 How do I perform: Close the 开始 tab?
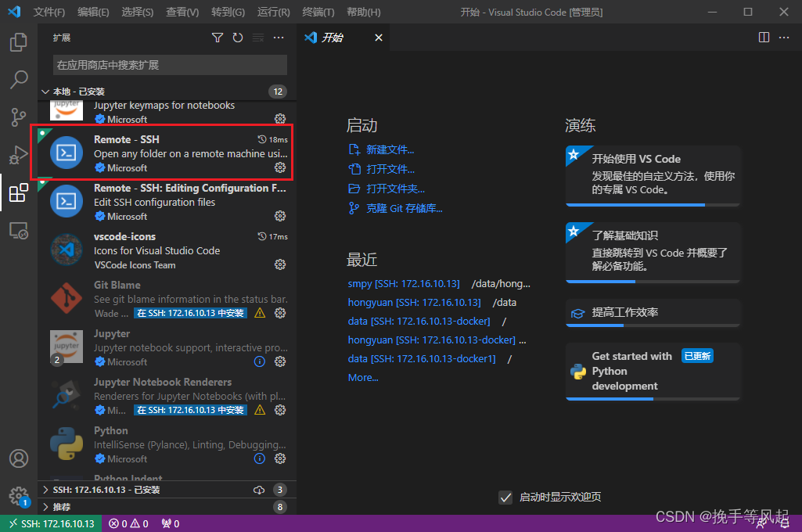point(379,38)
